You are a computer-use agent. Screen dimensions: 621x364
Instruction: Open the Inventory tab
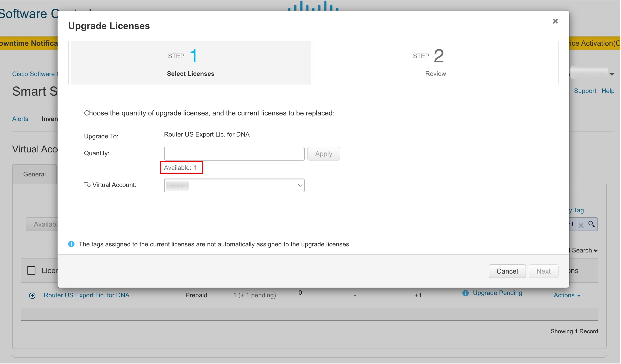click(49, 119)
